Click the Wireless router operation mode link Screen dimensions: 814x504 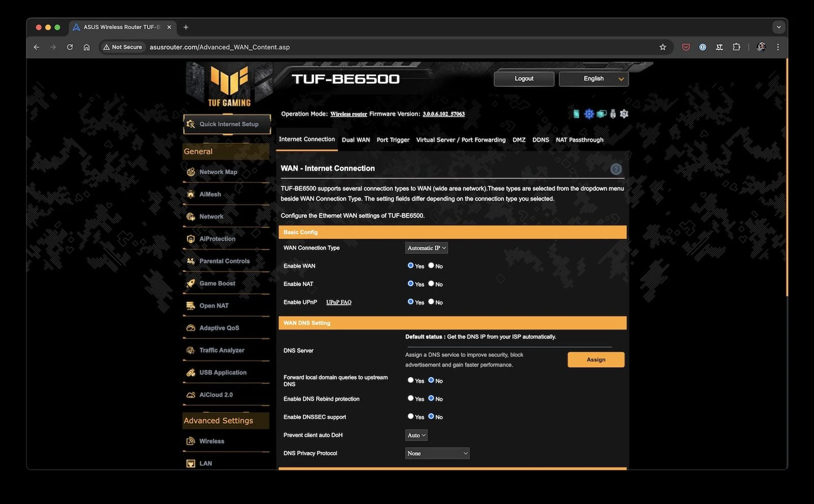[348, 114]
